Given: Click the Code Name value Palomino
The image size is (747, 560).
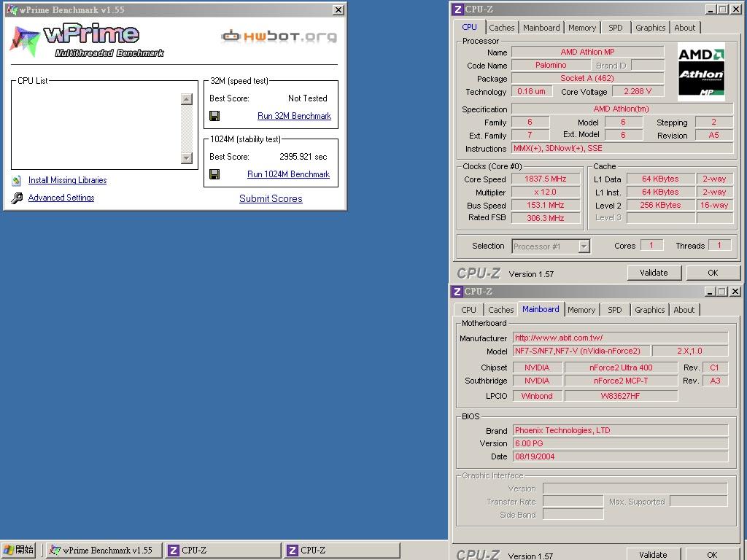Looking at the screenshot, I should (x=551, y=65).
